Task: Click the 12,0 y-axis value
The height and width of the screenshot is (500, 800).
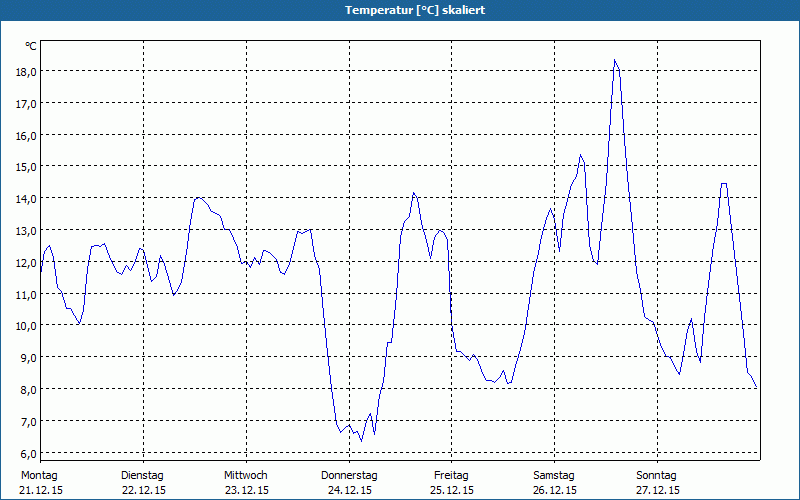Action: pyautogui.click(x=27, y=263)
